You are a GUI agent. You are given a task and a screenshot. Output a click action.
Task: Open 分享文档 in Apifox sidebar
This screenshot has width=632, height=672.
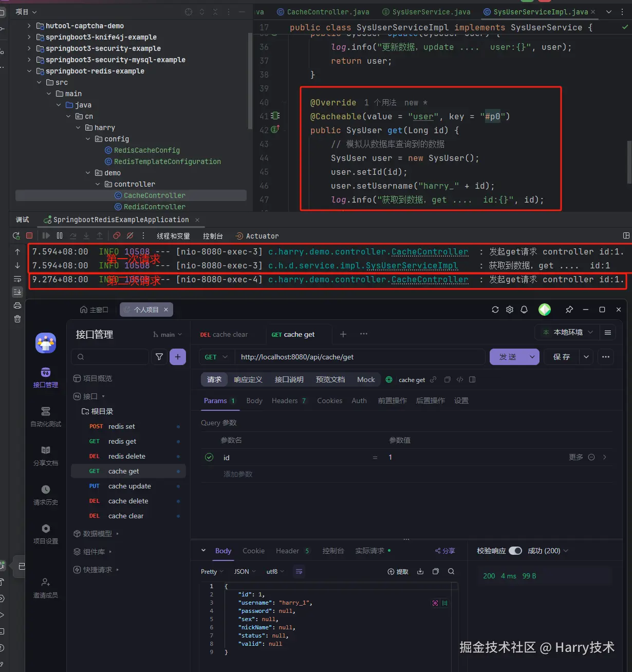pyautogui.click(x=46, y=456)
